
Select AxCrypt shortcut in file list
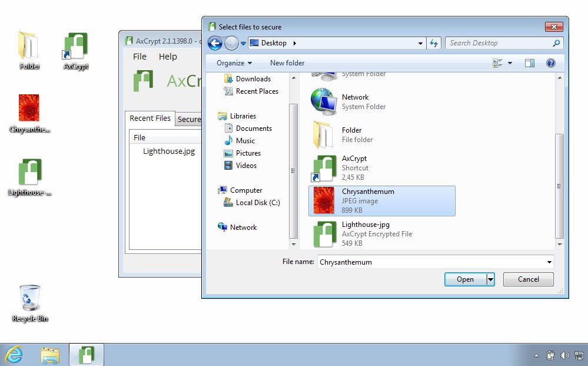point(382,168)
